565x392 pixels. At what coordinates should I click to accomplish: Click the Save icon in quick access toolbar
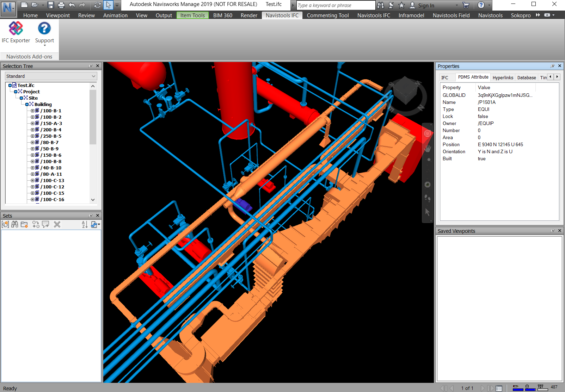[51, 5]
